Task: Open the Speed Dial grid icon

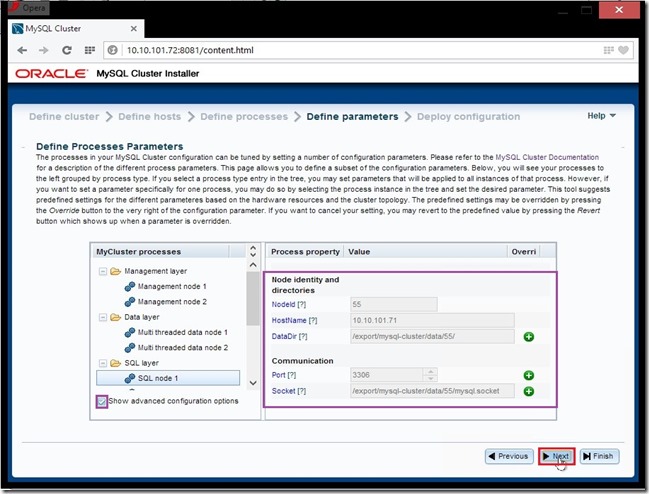Action: 89,50
